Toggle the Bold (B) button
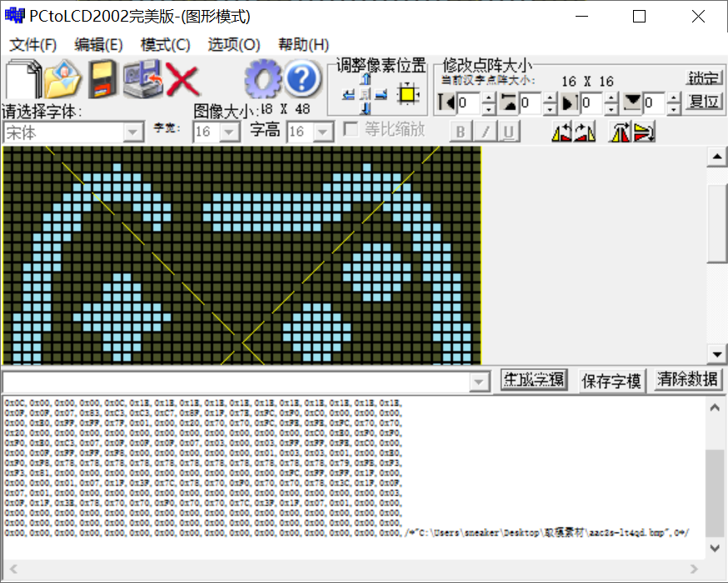Screen dimensions: 728x583 (x=461, y=132)
